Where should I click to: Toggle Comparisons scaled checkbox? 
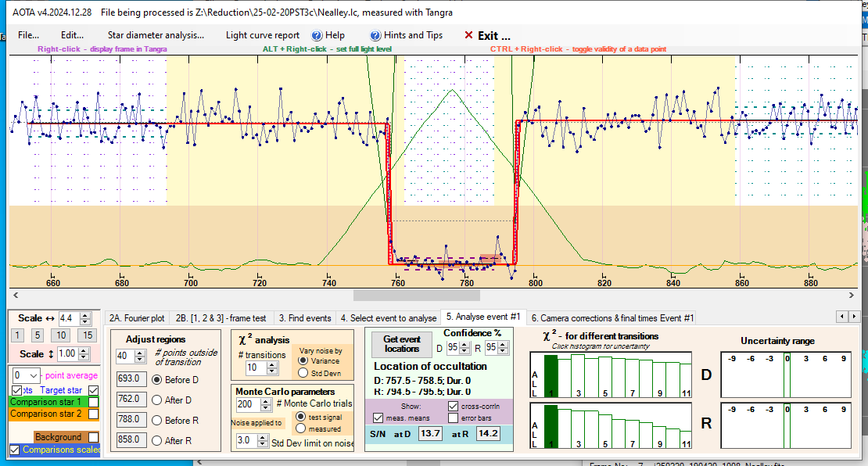pyautogui.click(x=15, y=450)
